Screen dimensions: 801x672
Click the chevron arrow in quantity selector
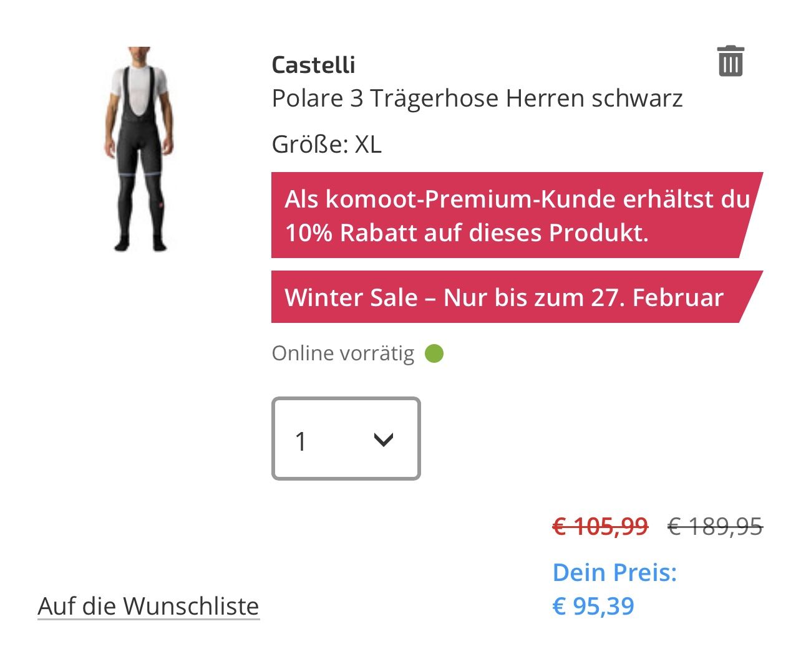[x=383, y=440]
